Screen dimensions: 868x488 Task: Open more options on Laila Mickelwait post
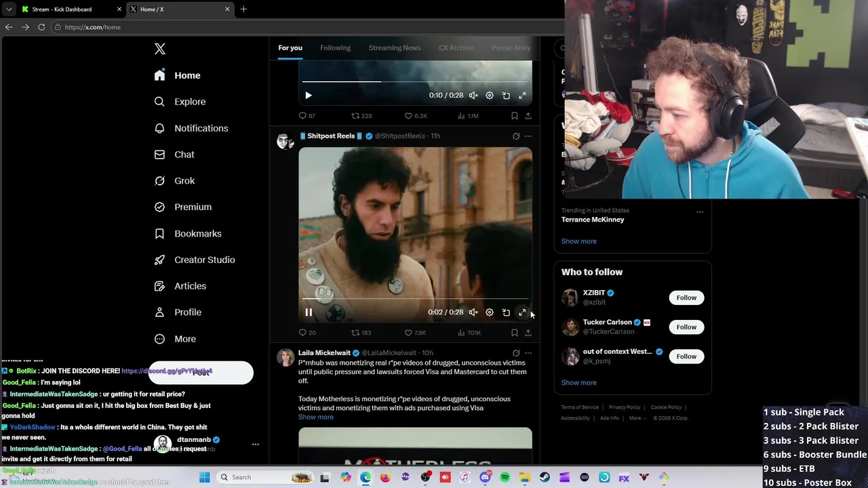[x=528, y=353]
